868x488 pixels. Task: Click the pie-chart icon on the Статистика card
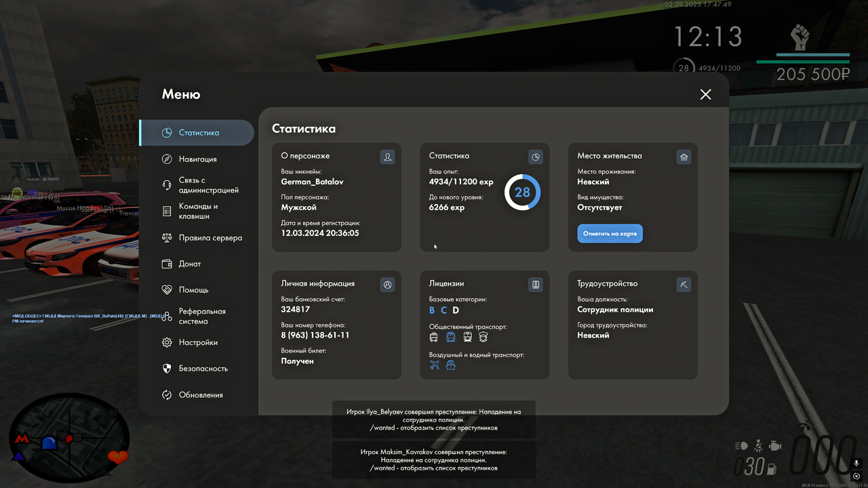click(536, 157)
